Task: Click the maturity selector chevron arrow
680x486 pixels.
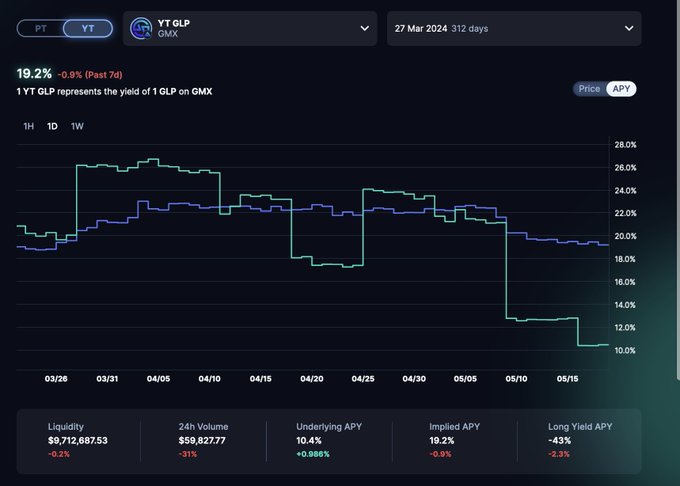Action: (629, 28)
